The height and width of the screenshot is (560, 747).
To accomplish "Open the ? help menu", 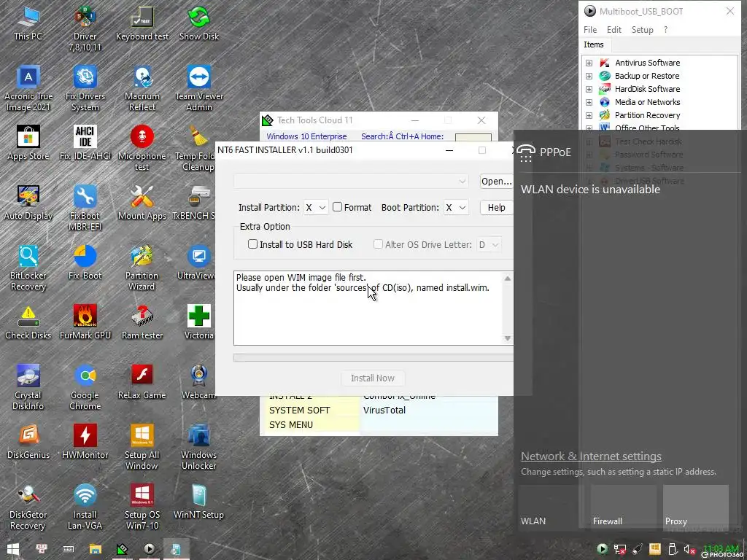I will 665,29.
